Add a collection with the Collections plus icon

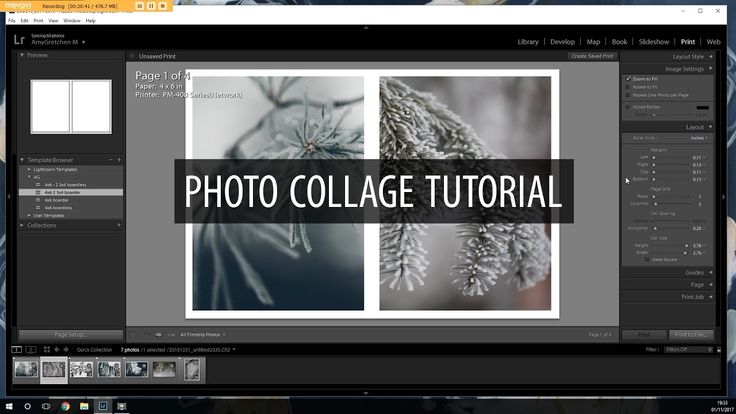[x=119, y=225]
